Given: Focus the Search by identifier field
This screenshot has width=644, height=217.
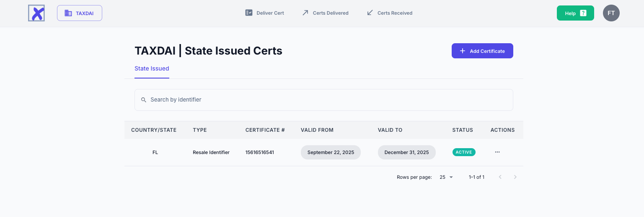Looking at the screenshot, I should (x=327, y=100).
